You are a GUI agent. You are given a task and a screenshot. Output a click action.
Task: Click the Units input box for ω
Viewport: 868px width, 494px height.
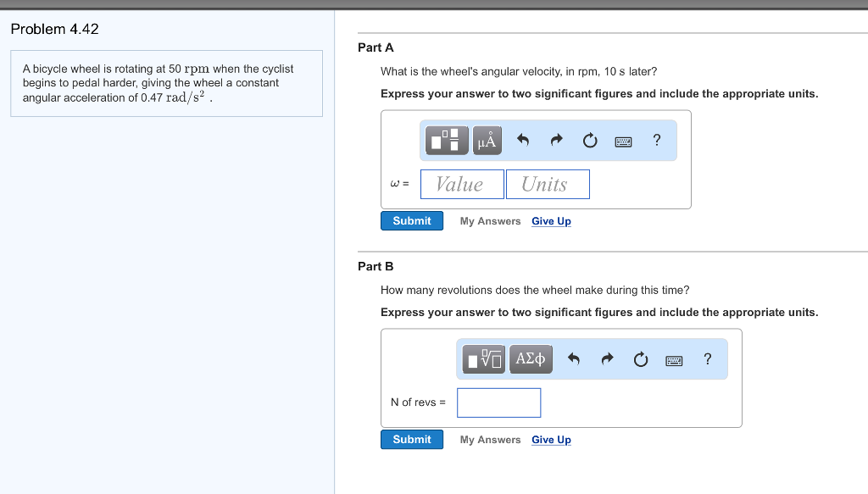tap(548, 185)
